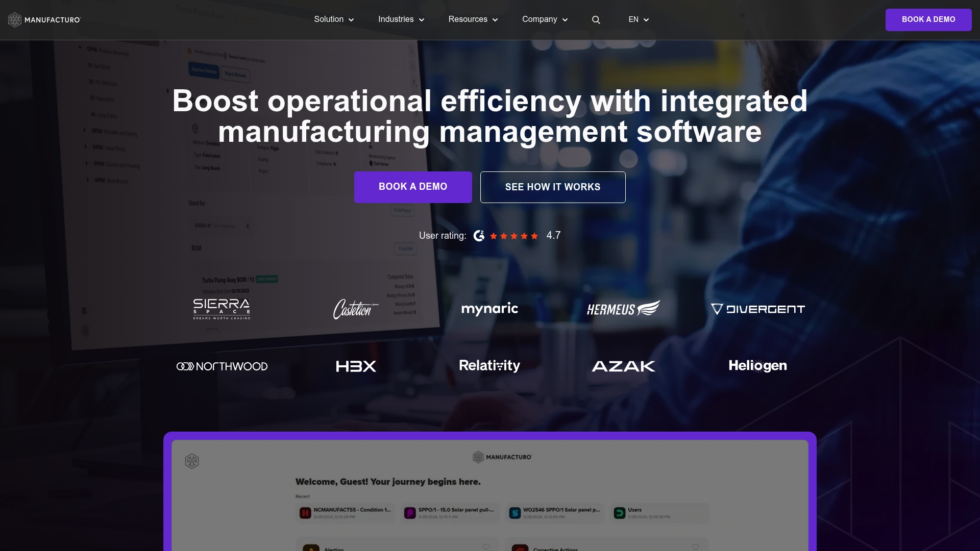
Task: Click the 'User rating:' label
Action: [x=443, y=236]
